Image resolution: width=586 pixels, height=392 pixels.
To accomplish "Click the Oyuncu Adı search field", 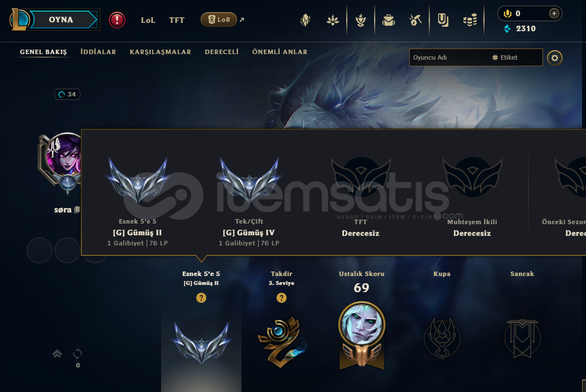I will click(x=448, y=57).
